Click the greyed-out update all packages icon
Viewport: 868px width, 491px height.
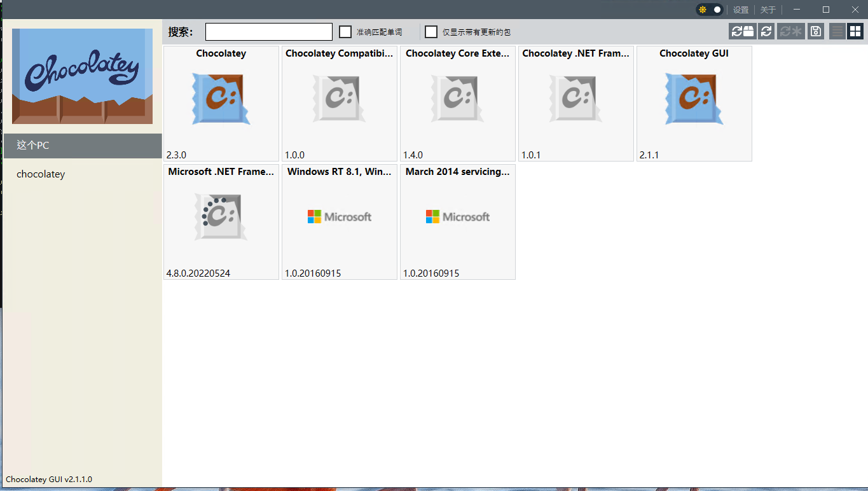[x=791, y=31]
